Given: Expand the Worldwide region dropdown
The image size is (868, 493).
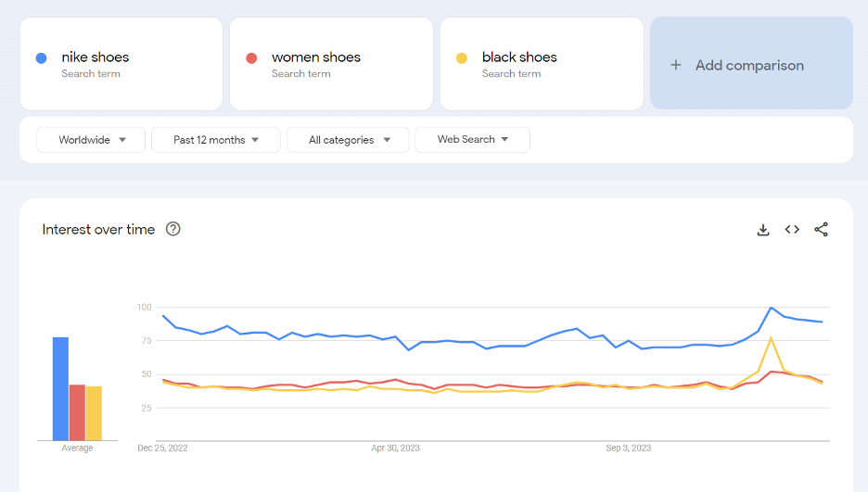Looking at the screenshot, I should click(x=91, y=140).
